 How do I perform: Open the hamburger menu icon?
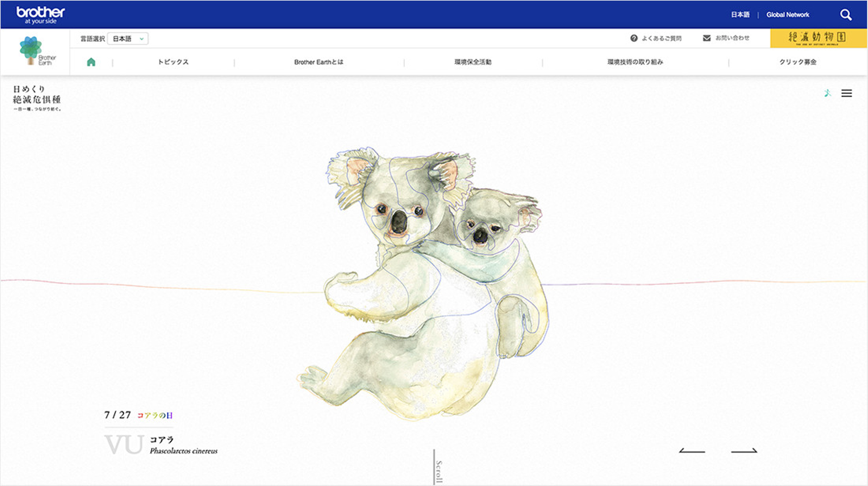[x=847, y=93]
